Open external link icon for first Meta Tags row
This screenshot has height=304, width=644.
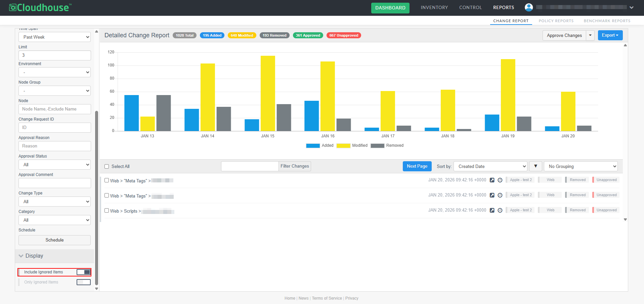point(492,180)
